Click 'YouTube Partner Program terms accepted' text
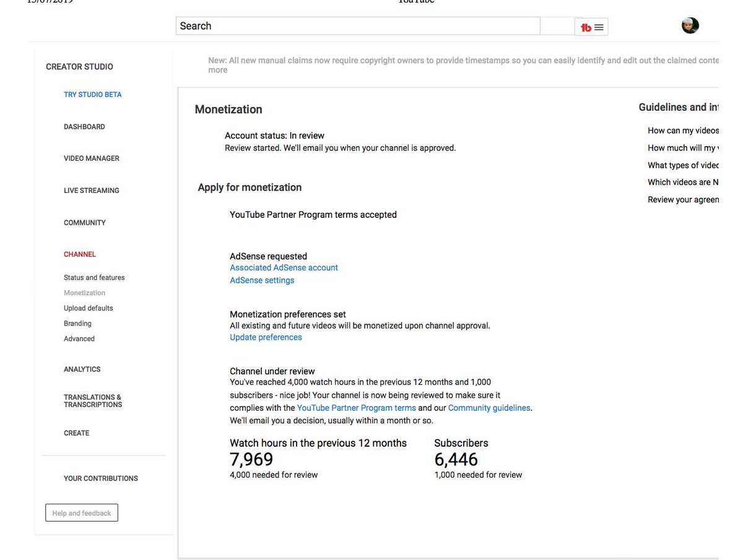Image resolution: width=743 pixels, height=560 pixels. (x=313, y=215)
